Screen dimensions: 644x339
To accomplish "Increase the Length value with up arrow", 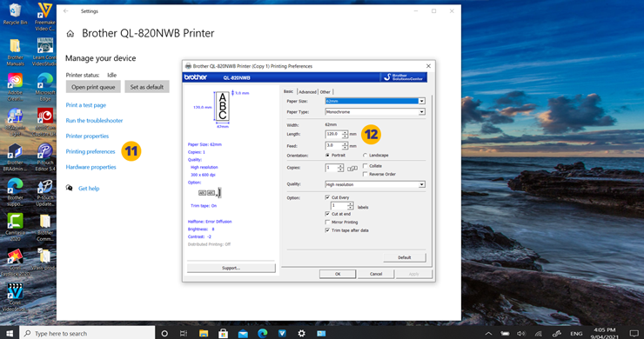I will [345, 132].
